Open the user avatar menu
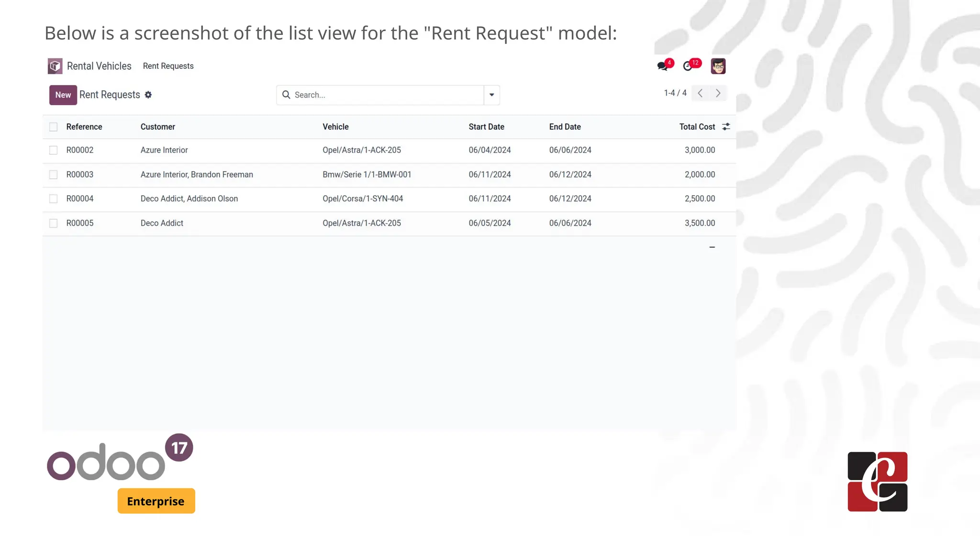The image size is (980, 551). (718, 66)
